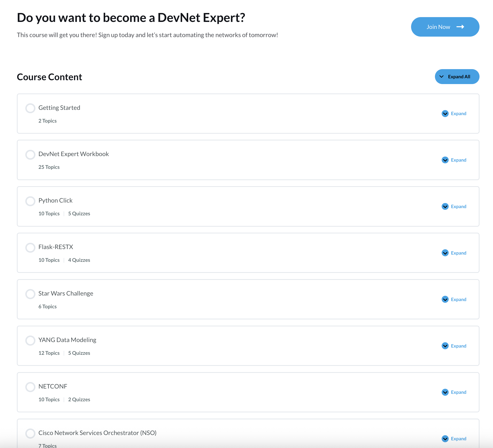493x448 pixels.
Task: Click the Join Now arrow icon
Action: click(460, 27)
